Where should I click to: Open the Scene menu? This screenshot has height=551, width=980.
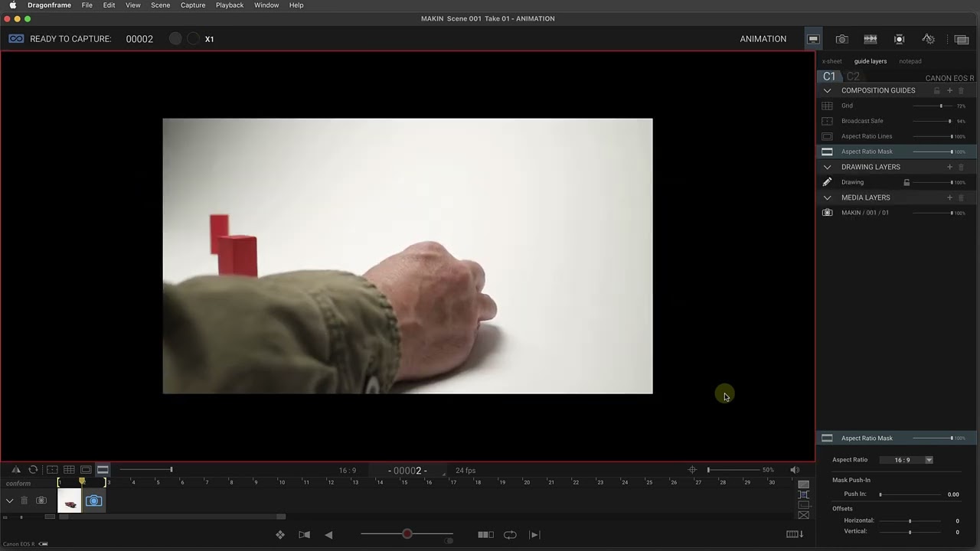click(x=160, y=5)
